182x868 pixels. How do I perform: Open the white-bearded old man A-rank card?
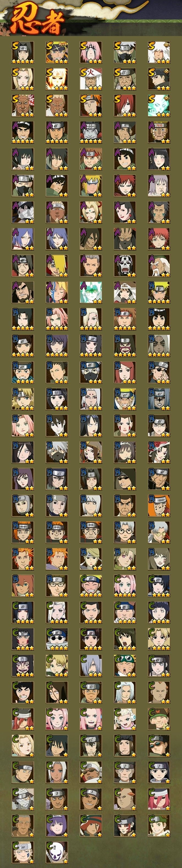pos(159,266)
